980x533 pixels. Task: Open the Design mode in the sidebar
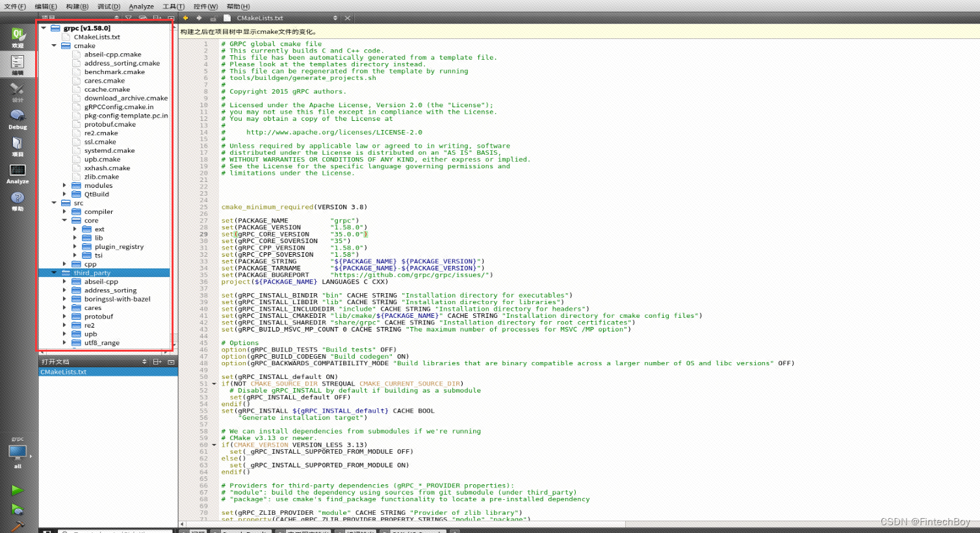(x=18, y=92)
